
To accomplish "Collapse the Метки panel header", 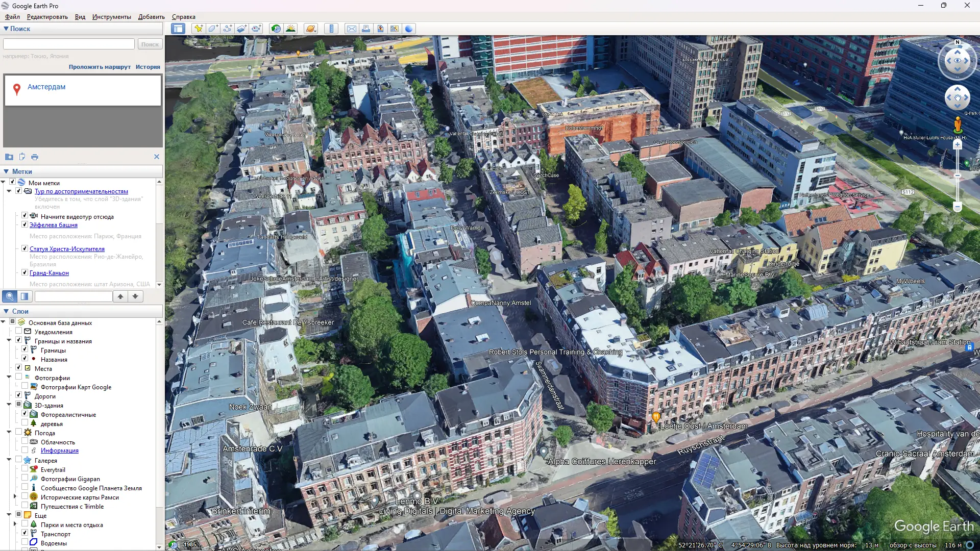I will pos(6,171).
